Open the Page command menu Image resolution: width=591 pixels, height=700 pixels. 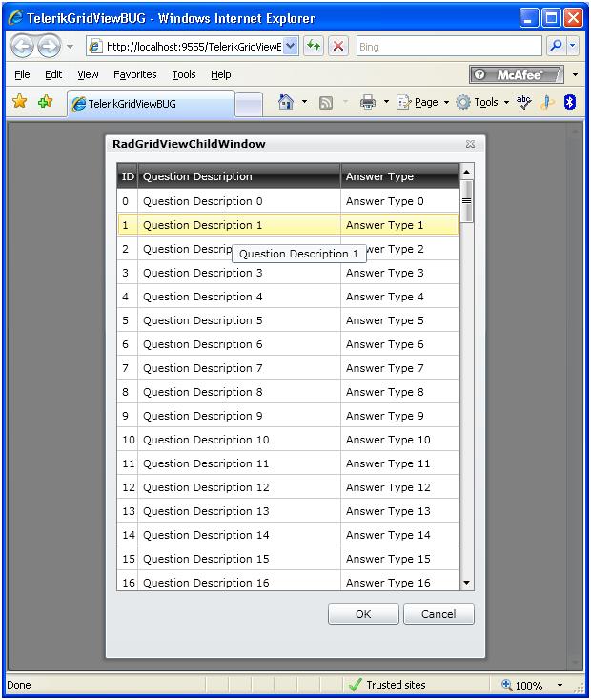click(x=422, y=103)
